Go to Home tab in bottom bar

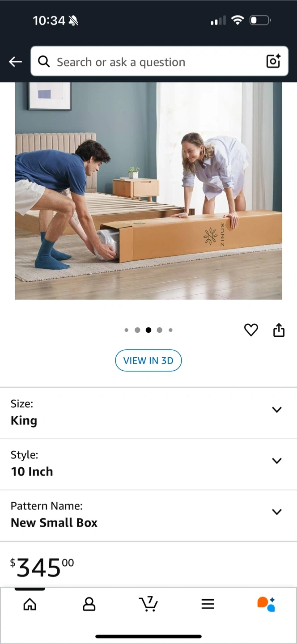tap(30, 604)
